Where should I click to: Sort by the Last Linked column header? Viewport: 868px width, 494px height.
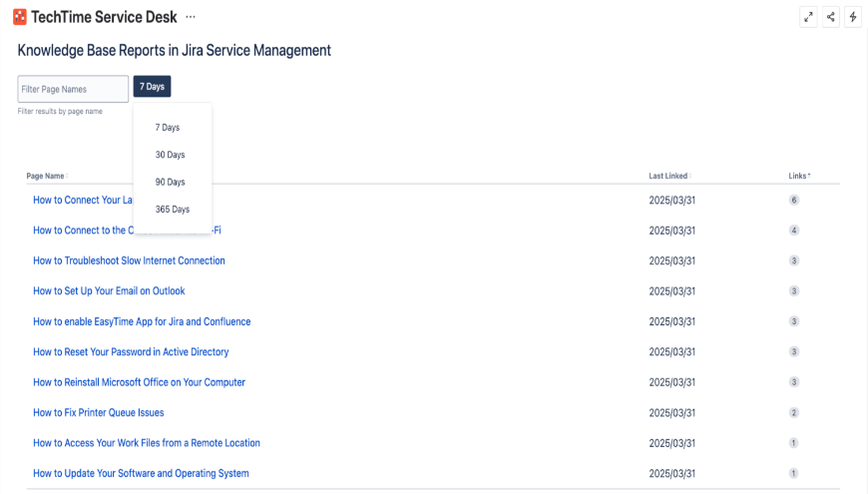[x=668, y=176]
